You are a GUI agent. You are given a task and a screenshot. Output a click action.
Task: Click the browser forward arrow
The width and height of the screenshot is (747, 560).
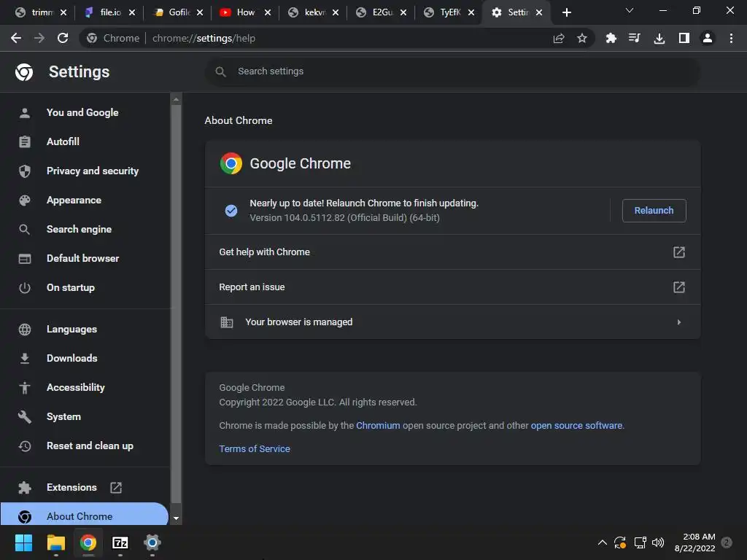point(39,38)
